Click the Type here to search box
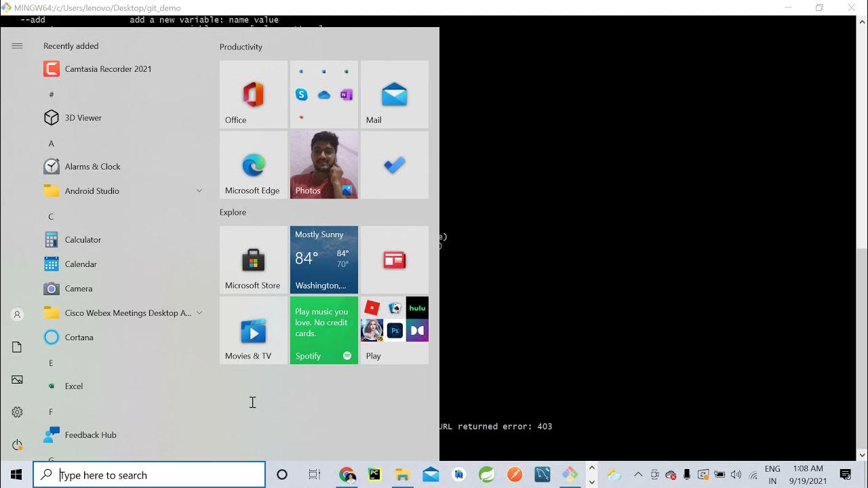868x488 pixels. click(x=149, y=475)
